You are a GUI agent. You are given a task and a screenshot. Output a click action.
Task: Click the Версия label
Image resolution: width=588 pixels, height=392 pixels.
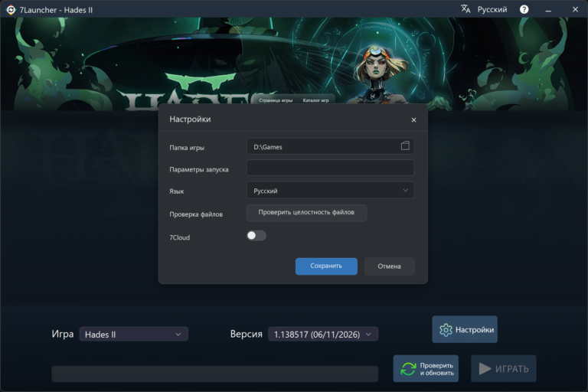(x=246, y=334)
